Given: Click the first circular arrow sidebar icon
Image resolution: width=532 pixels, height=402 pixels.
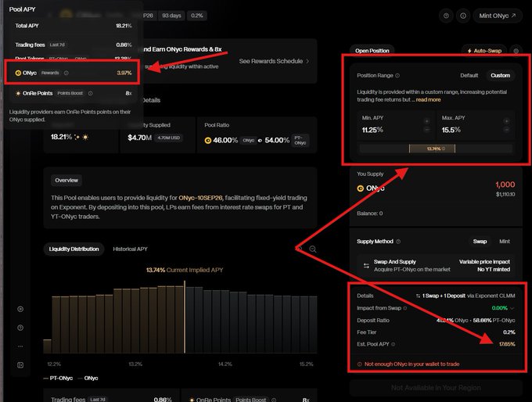Looking at the screenshot, I should (x=20, y=309).
